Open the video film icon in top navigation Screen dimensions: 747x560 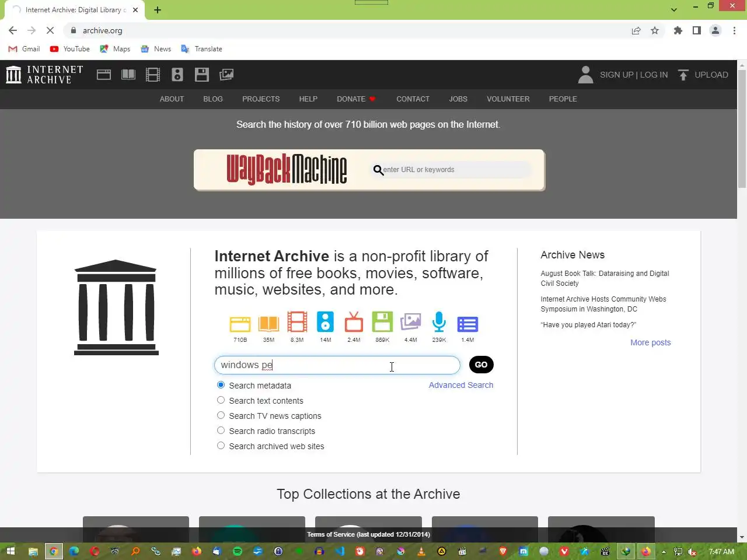(153, 75)
